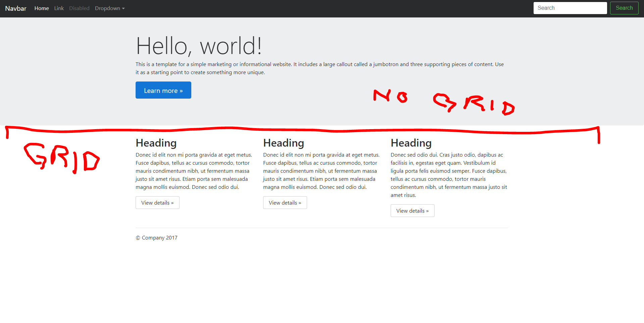This screenshot has width=644, height=323.
Task: Click the red handwritten 'NO GRID' annotation
Action: [x=444, y=101]
